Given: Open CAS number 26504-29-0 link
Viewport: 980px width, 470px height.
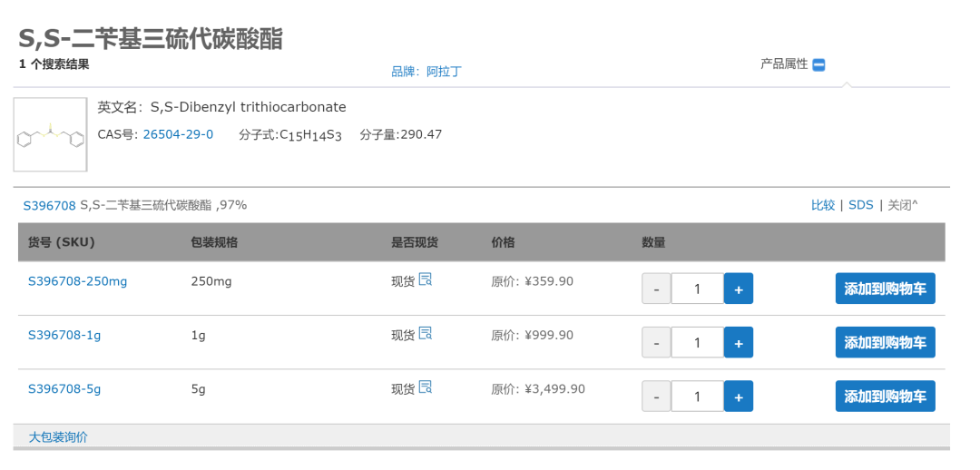Looking at the screenshot, I should click(178, 134).
